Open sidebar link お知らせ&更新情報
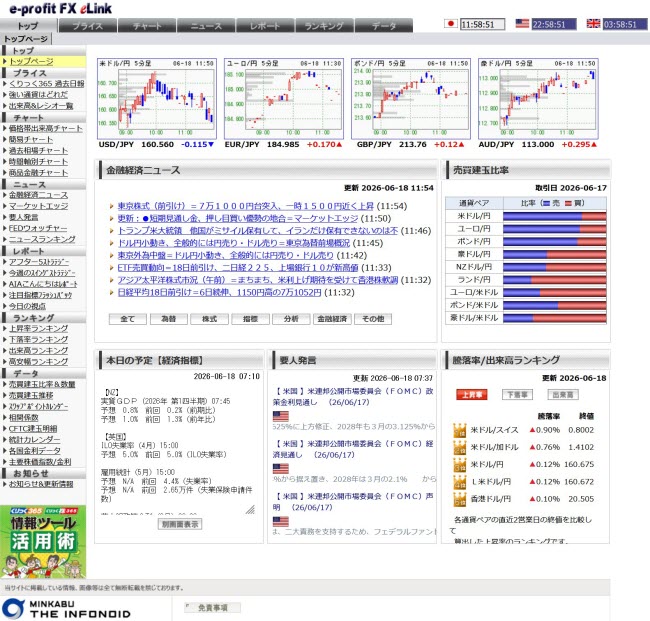650x621 pixels. click(41, 484)
